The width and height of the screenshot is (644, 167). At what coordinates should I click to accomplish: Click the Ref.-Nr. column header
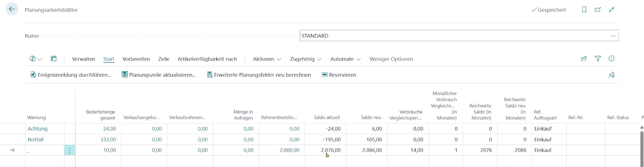[x=576, y=117]
